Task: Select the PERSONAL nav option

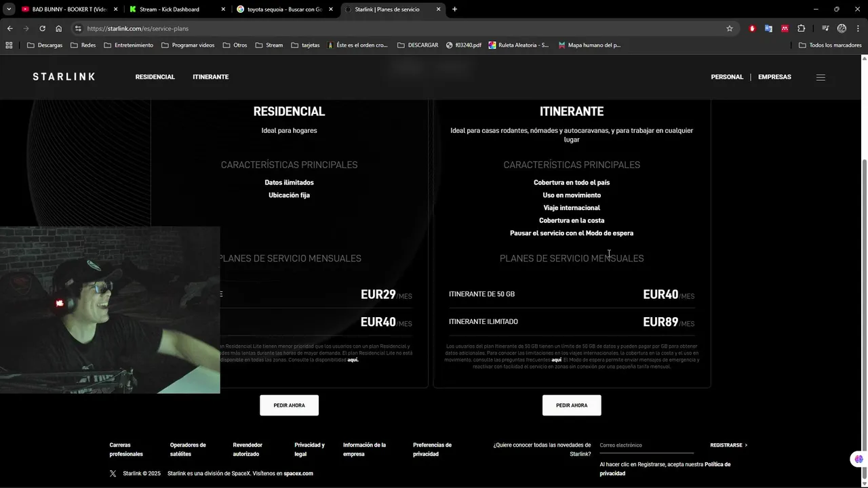Action: [727, 77]
